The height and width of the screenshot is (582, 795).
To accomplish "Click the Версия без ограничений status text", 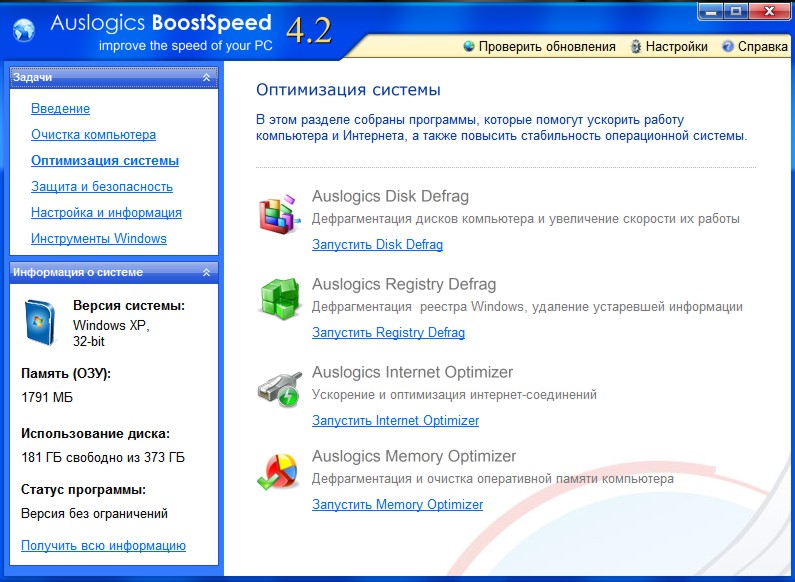I will (94, 514).
